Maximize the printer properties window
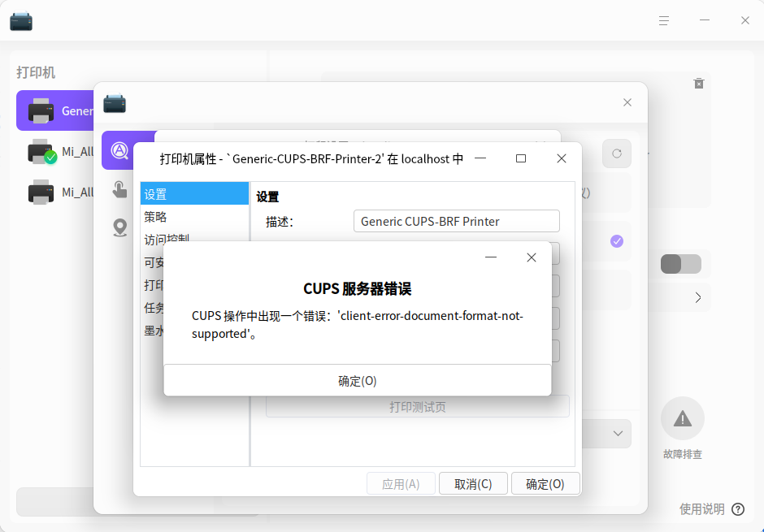The width and height of the screenshot is (764, 532). 521,158
